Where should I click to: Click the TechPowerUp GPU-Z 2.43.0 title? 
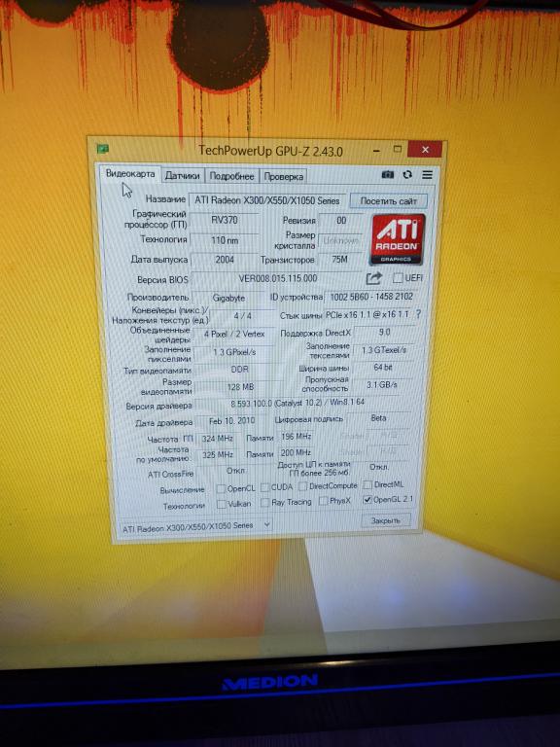(270, 151)
